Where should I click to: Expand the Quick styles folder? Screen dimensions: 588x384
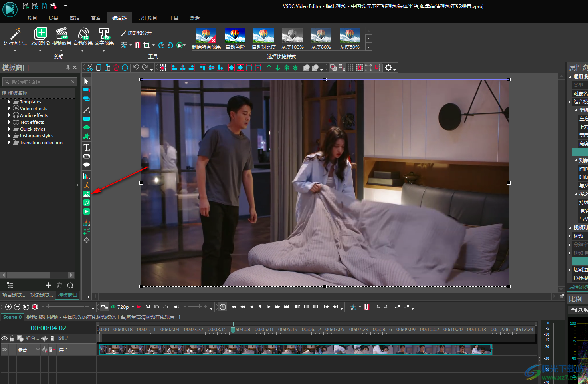click(9, 129)
